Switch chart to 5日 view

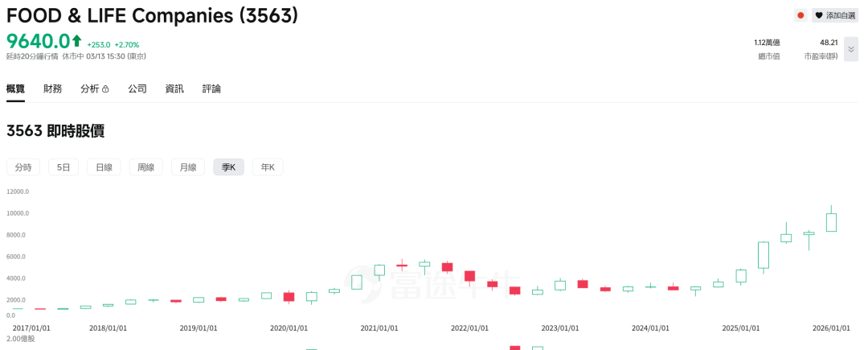click(63, 167)
